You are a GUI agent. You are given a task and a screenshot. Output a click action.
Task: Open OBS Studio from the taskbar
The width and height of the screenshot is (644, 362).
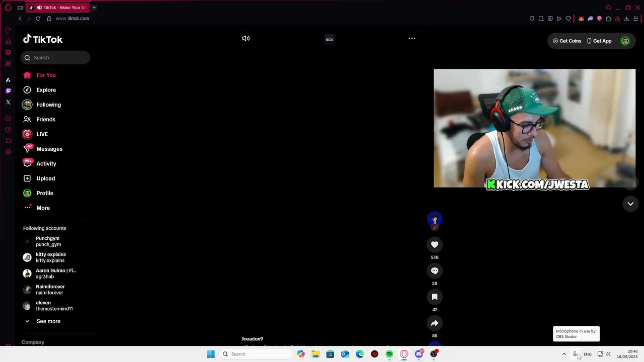[434, 354]
